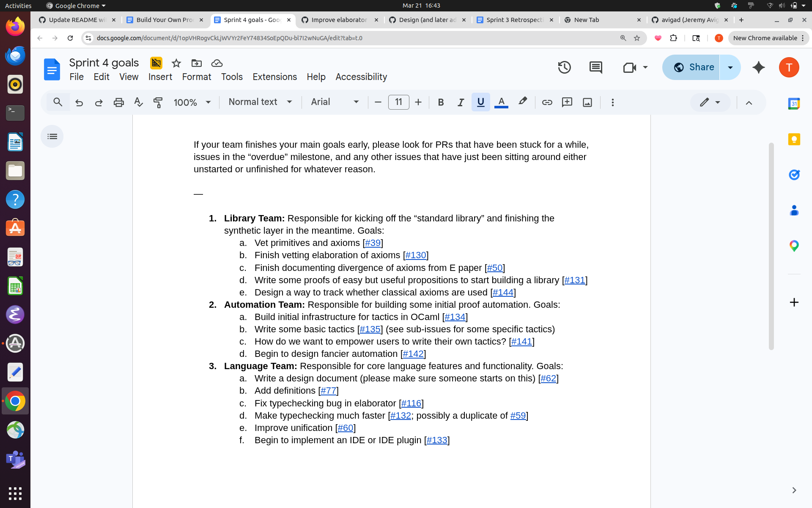Star this document

tap(176, 63)
